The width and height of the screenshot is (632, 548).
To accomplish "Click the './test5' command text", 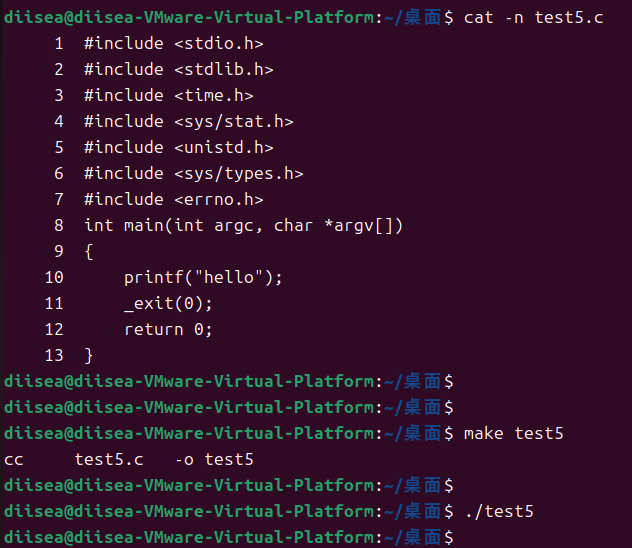I will (499, 512).
